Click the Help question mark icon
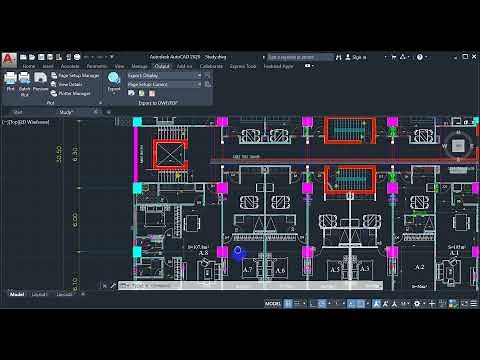480x360 pixels. pyautogui.click(x=420, y=57)
